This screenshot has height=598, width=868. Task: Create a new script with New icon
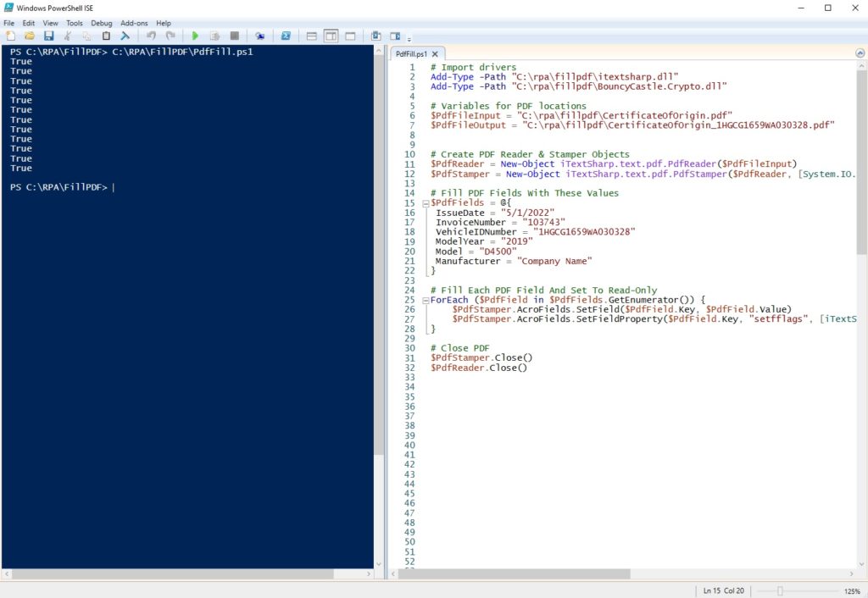[10, 36]
